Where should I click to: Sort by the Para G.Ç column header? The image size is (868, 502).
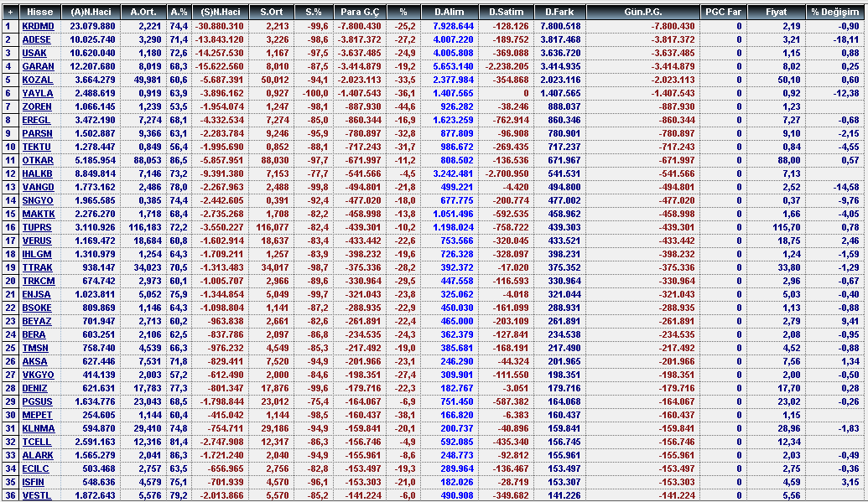pyautogui.click(x=360, y=13)
